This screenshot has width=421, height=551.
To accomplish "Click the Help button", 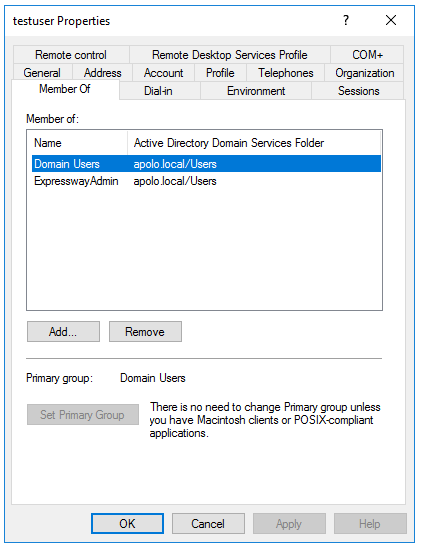I will click(370, 524).
